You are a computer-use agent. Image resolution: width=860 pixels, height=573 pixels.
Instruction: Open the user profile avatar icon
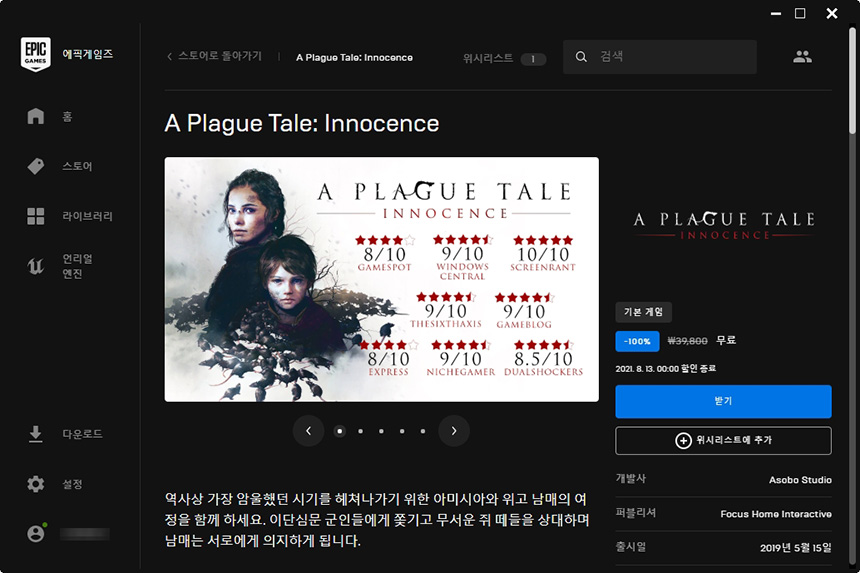pos(36,534)
